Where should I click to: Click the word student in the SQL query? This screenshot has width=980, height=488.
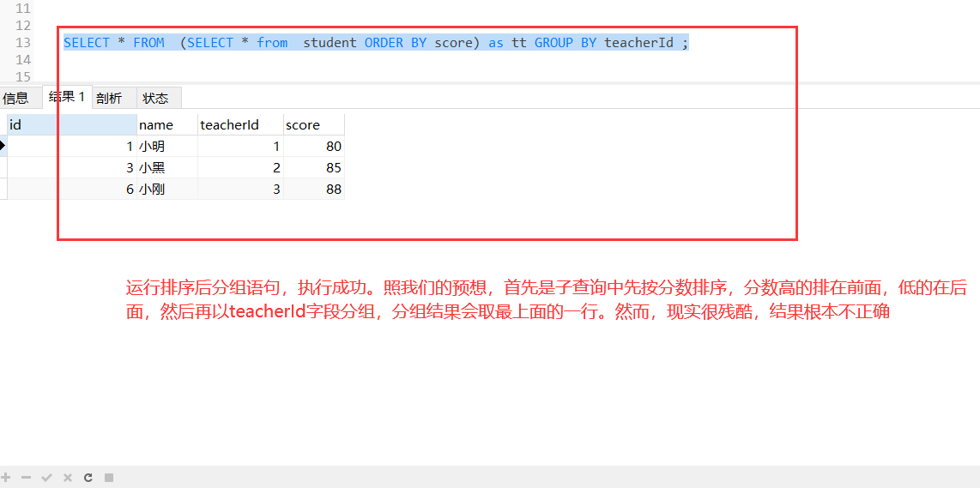[x=330, y=43]
